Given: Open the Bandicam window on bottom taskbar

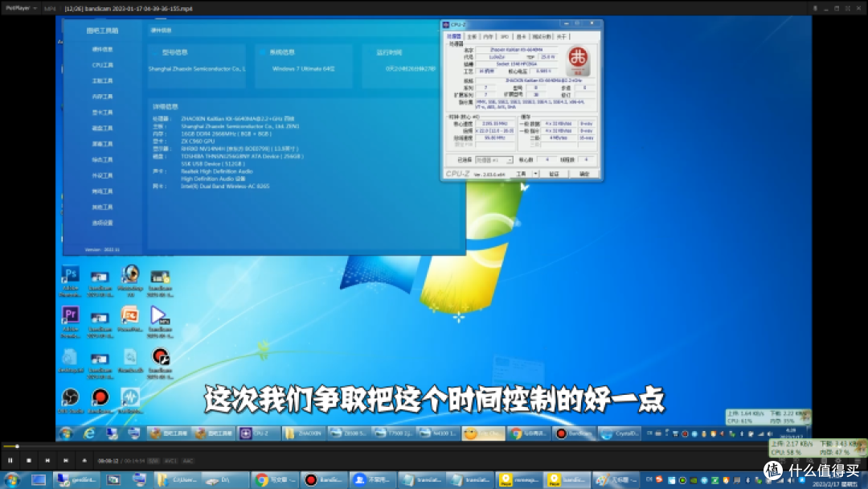Looking at the screenshot, I should click(x=325, y=480).
